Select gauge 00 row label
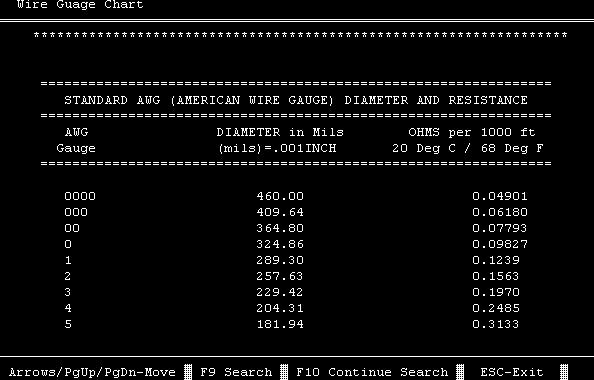This screenshot has width=594, height=380. [x=72, y=228]
